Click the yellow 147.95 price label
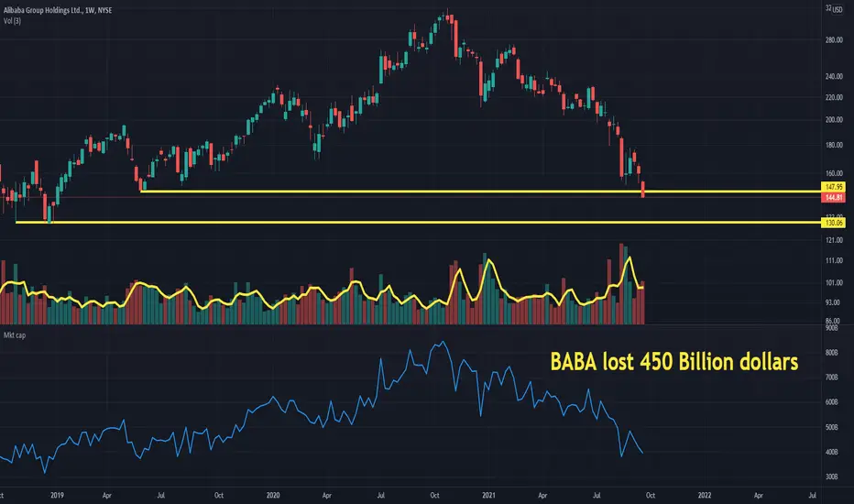 tap(833, 187)
